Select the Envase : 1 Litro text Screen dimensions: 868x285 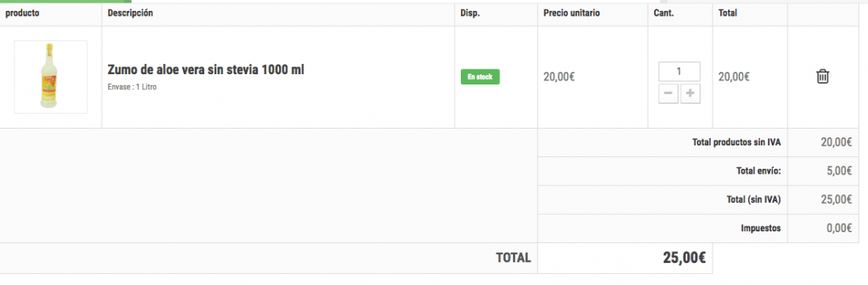point(133,88)
